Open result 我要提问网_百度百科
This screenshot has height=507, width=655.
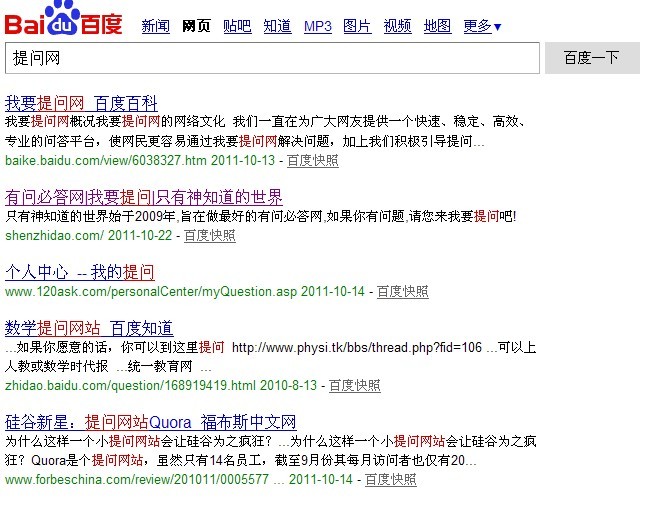[x=81, y=103]
